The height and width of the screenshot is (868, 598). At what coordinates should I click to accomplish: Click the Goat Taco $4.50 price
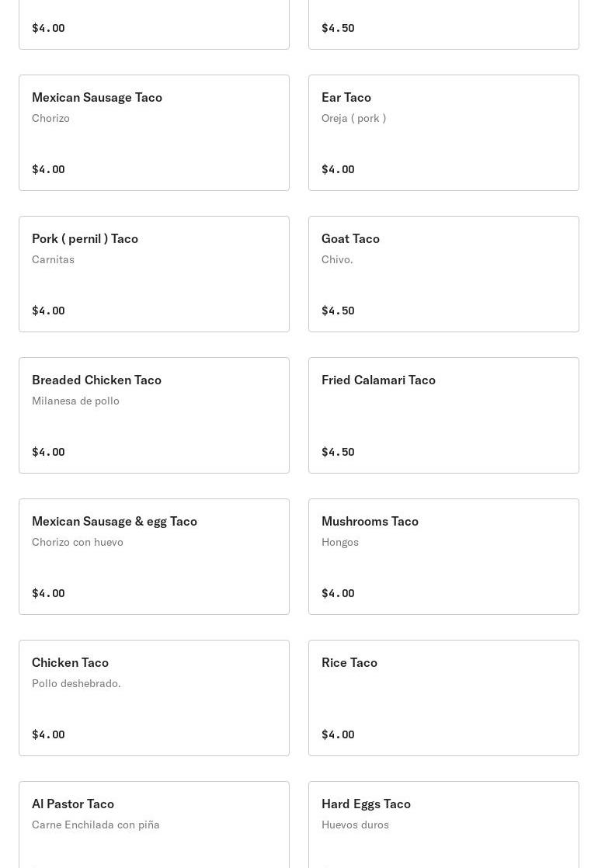click(338, 311)
